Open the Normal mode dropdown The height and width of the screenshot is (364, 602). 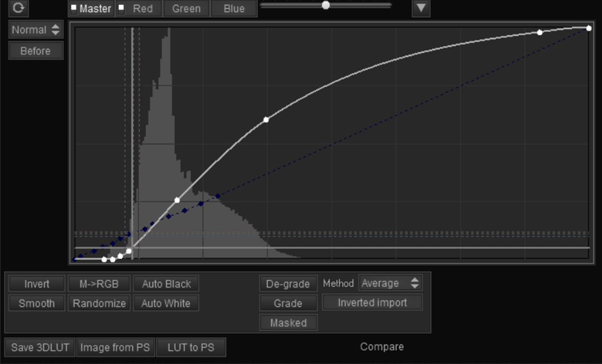[36, 30]
